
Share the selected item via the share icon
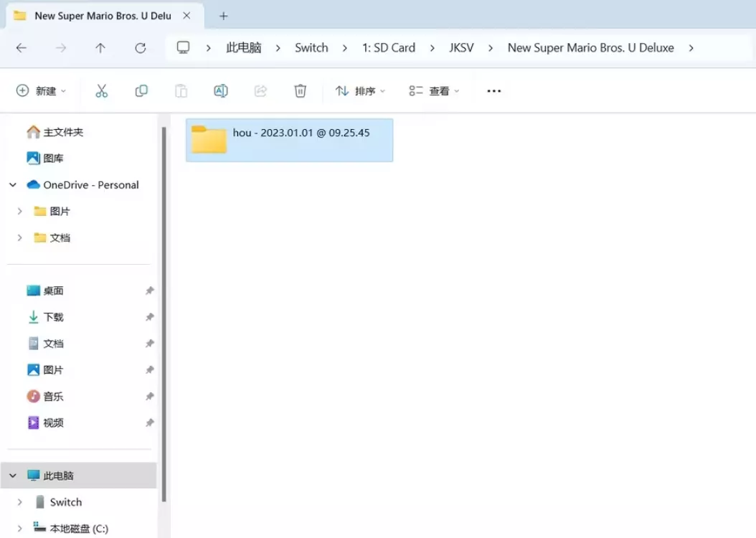pos(260,90)
